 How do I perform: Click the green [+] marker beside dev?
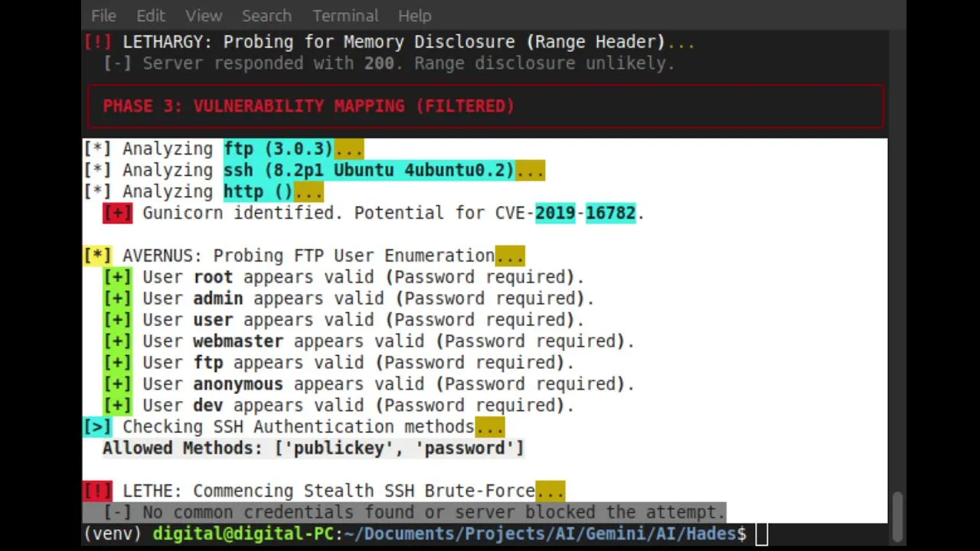pos(117,406)
